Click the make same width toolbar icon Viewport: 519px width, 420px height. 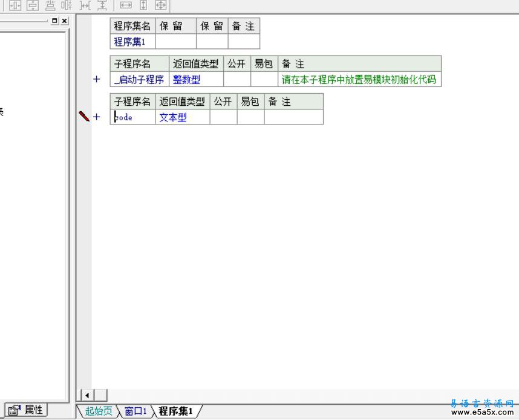(126, 5)
